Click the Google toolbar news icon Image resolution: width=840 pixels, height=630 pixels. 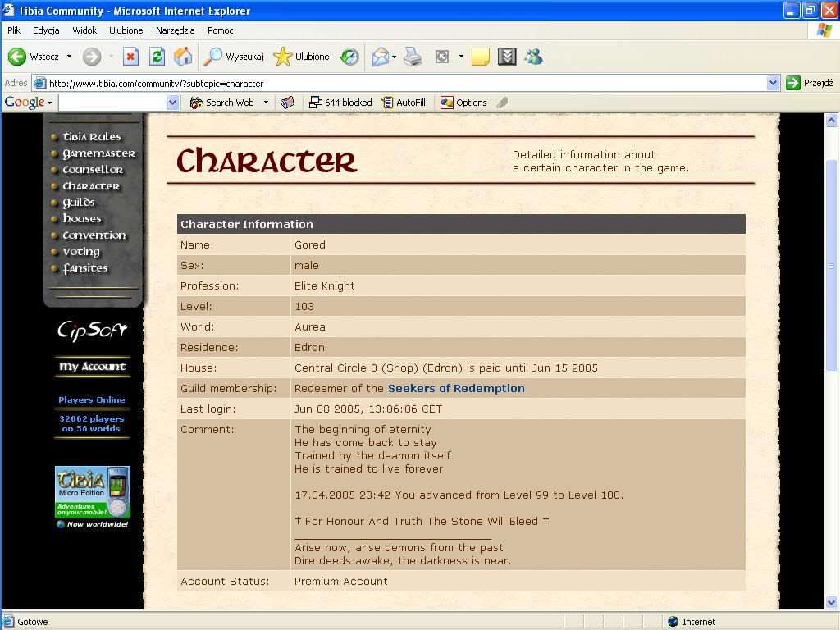[x=288, y=103]
